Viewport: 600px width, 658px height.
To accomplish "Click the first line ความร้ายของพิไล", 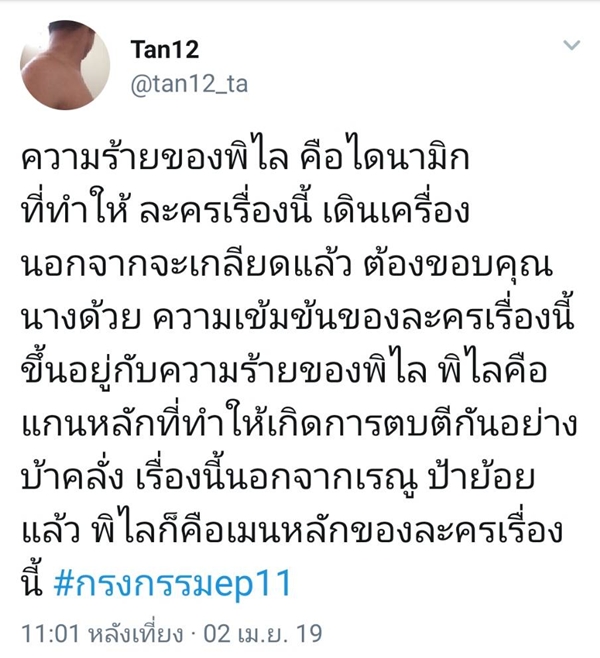I will point(155,157).
